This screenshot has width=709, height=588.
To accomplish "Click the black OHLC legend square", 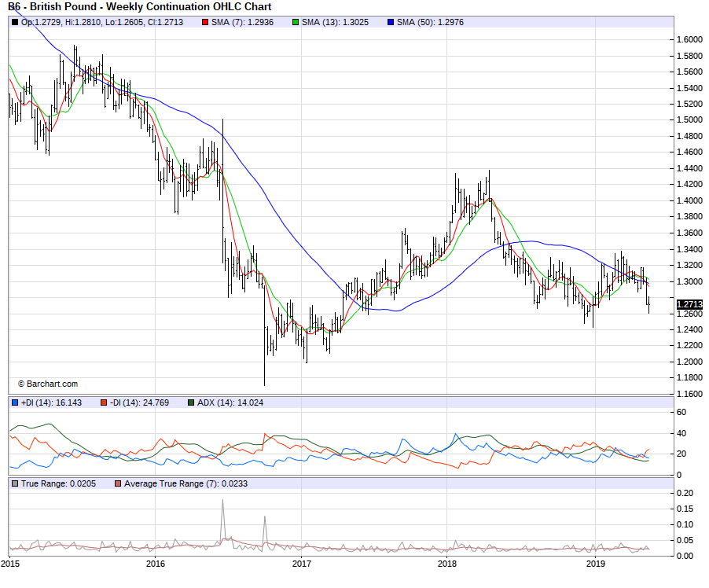I will click(x=15, y=22).
